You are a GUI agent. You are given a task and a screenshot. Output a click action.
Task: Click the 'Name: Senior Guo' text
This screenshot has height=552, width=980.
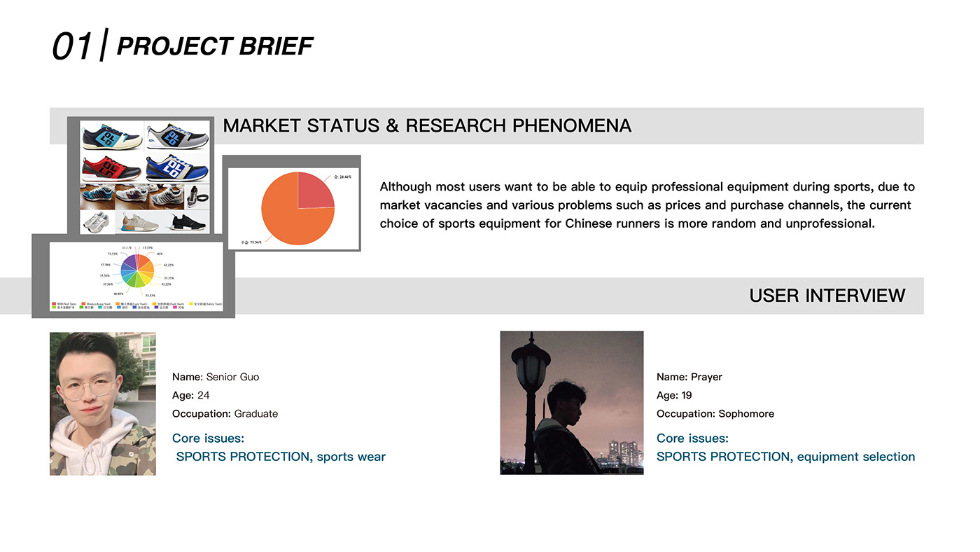pos(216,377)
